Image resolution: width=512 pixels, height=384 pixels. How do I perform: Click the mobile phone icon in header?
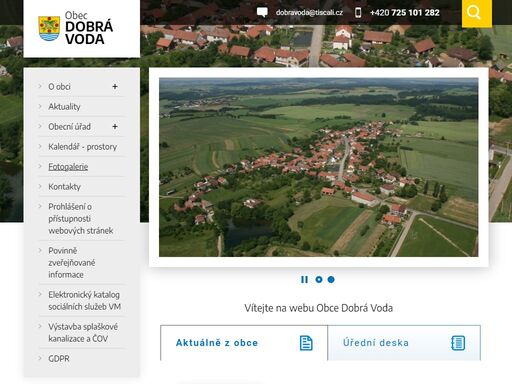(x=358, y=13)
